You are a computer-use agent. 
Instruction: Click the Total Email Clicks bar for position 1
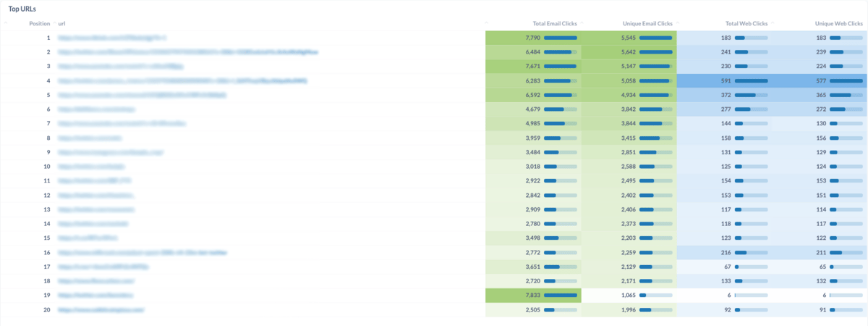[561, 38]
